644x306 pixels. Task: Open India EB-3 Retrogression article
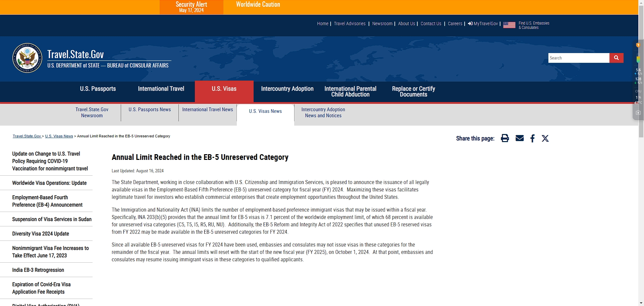coord(38,270)
